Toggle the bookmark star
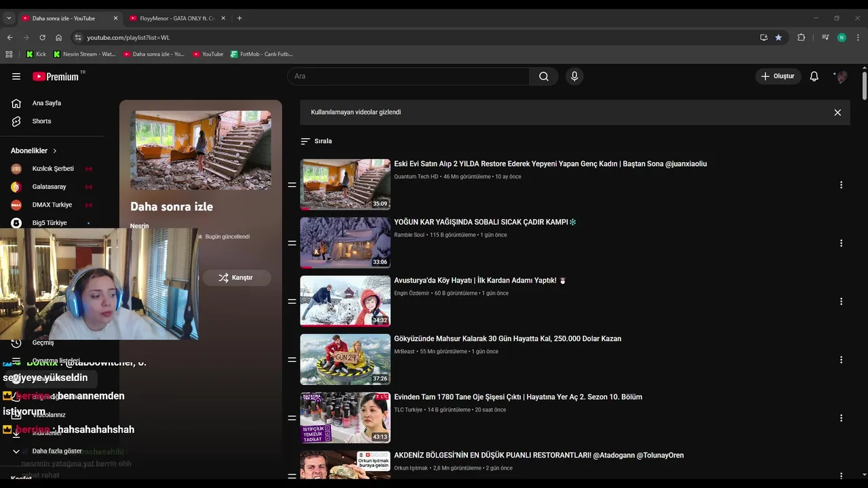The width and height of the screenshot is (868, 488). coord(778,38)
